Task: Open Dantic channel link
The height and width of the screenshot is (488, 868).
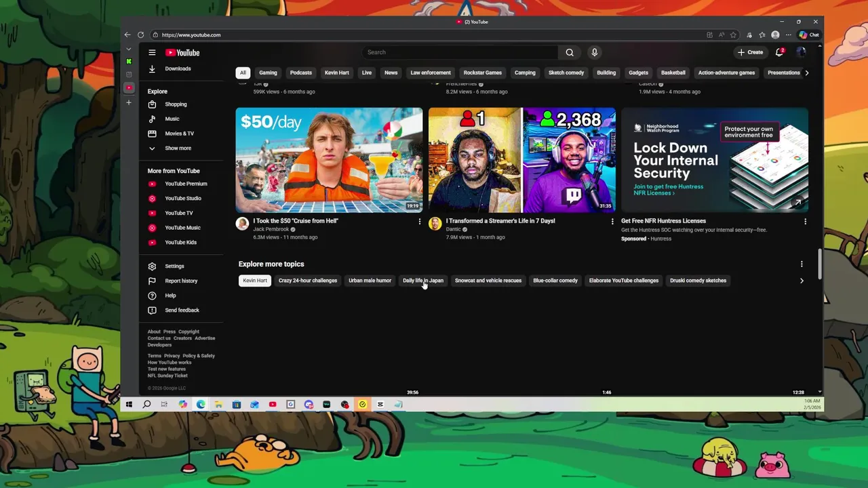Action: click(454, 229)
